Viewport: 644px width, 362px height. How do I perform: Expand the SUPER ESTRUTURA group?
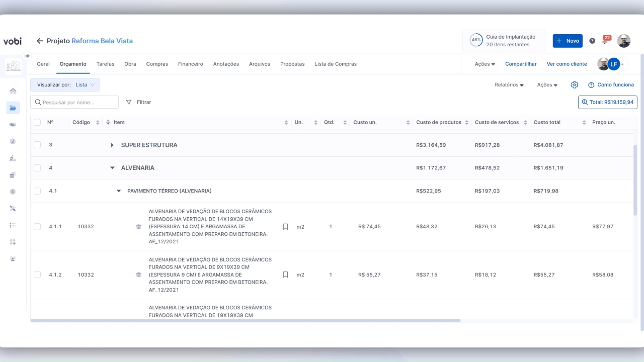coord(112,145)
